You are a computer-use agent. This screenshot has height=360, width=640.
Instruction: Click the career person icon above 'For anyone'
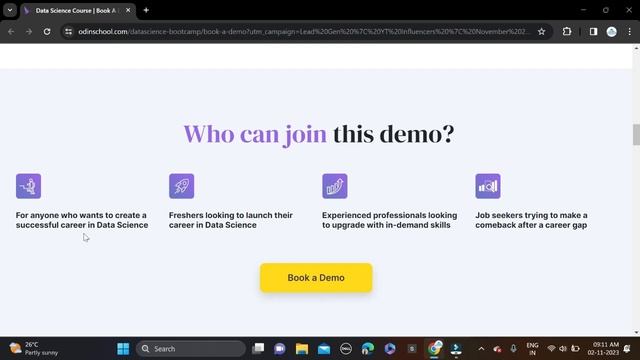(29, 186)
